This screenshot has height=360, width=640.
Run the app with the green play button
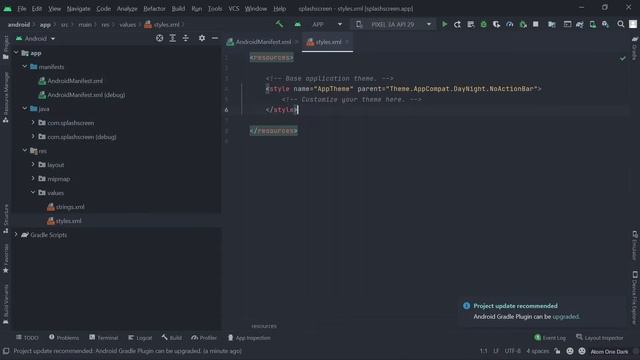click(x=444, y=24)
